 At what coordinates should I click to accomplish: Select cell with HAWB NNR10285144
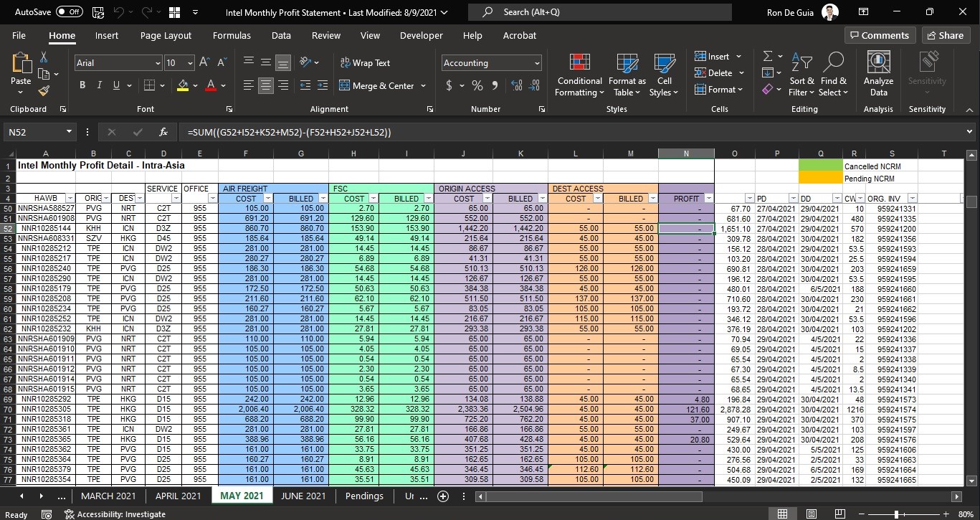[45, 228]
